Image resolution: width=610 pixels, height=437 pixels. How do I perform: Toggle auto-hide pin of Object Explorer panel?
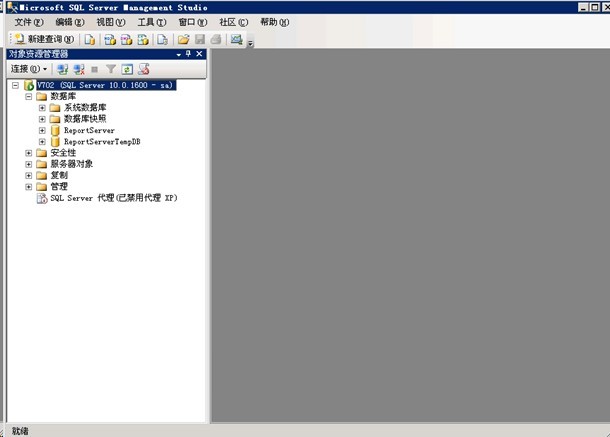188,54
